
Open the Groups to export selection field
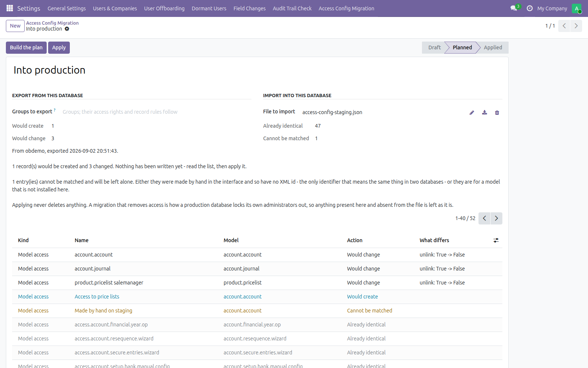pos(157,112)
